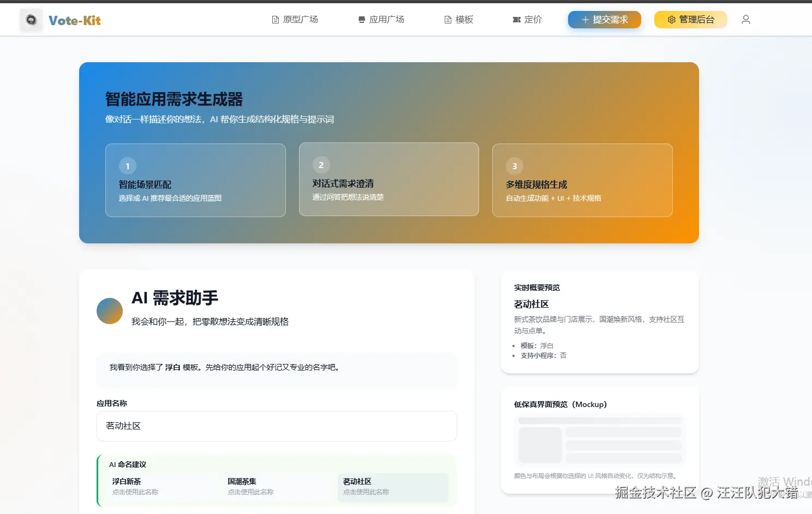Open the user profile icon
The image size is (812, 514).
click(x=745, y=19)
